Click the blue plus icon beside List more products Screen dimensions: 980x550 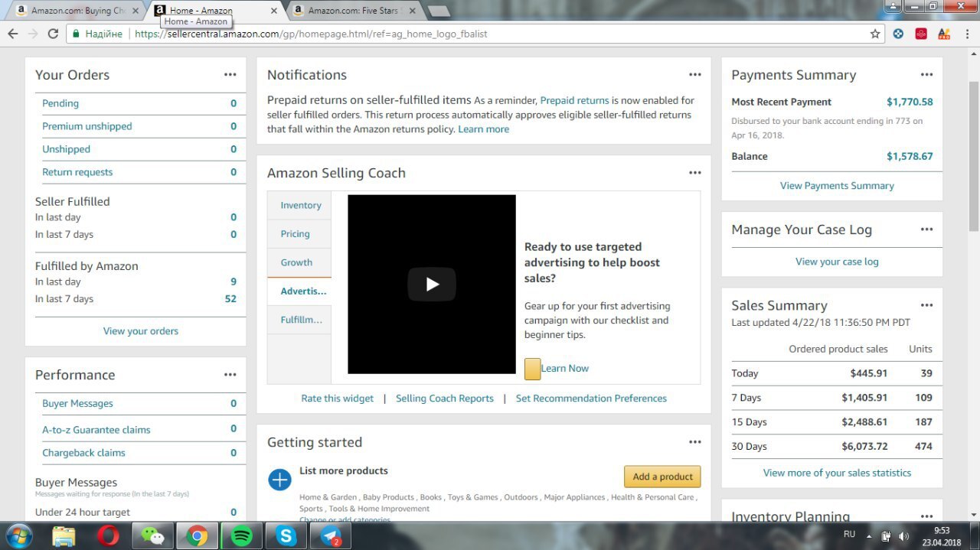click(x=279, y=480)
